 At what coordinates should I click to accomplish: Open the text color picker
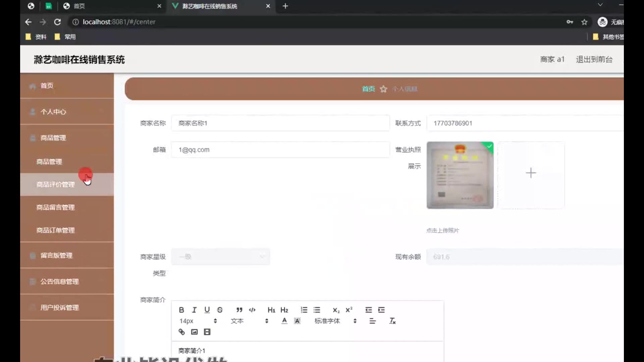point(284,321)
